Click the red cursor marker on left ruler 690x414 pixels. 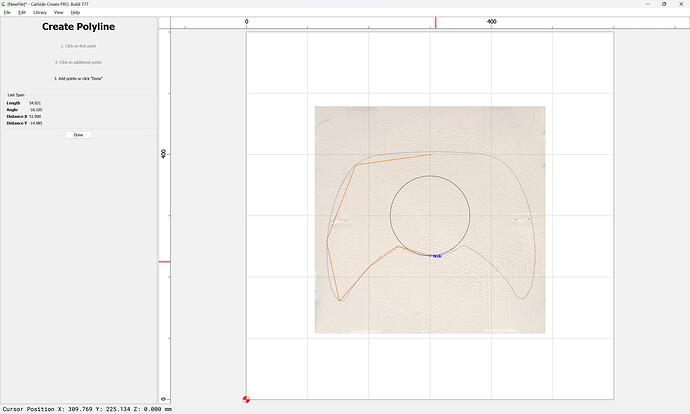pyautogui.click(x=165, y=262)
